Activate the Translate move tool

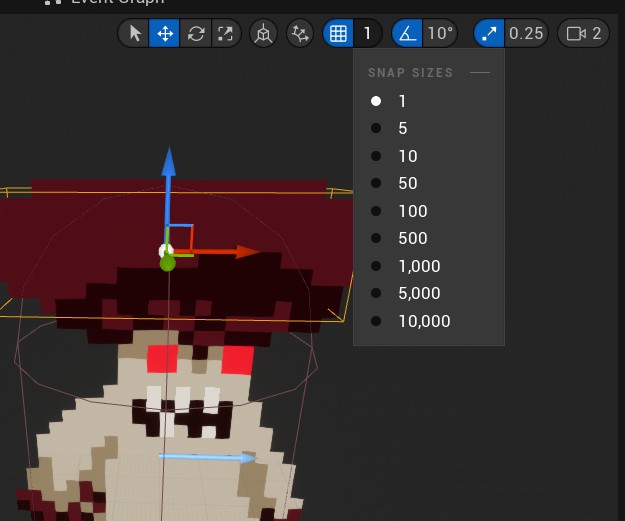pyautogui.click(x=165, y=34)
